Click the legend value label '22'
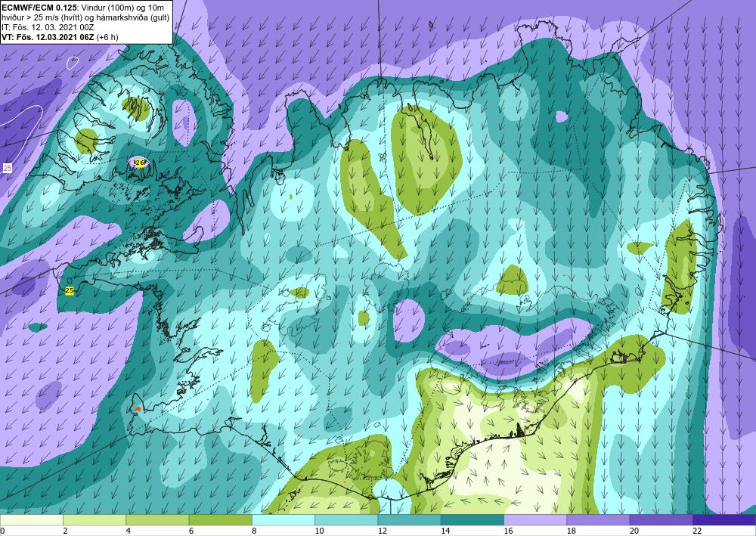Image resolution: width=756 pixels, height=536 pixels. pyautogui.click(x=697, y=531)
